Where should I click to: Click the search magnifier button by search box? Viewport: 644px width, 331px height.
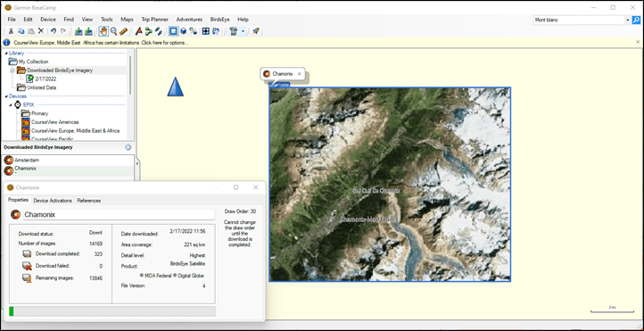[x=636, y=20]
